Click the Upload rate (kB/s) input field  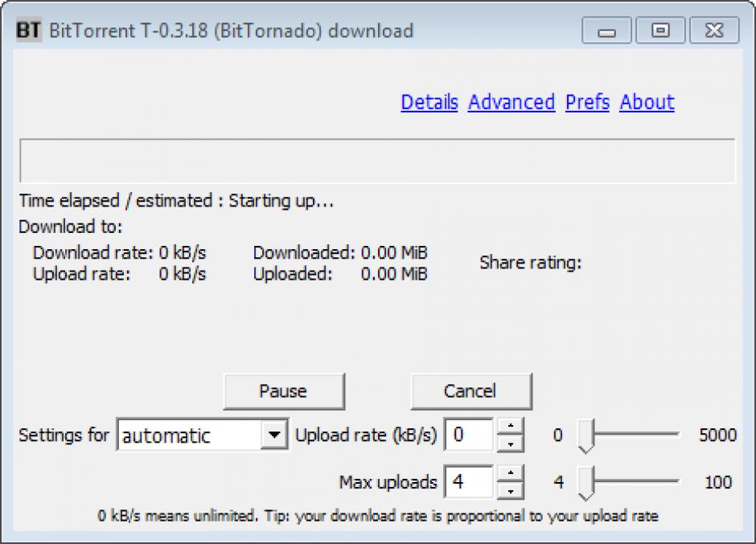[x=469, y=435]
